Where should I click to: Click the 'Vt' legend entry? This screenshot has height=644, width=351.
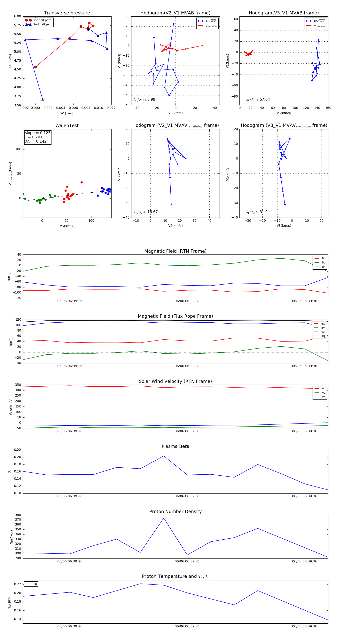point(320,393)
